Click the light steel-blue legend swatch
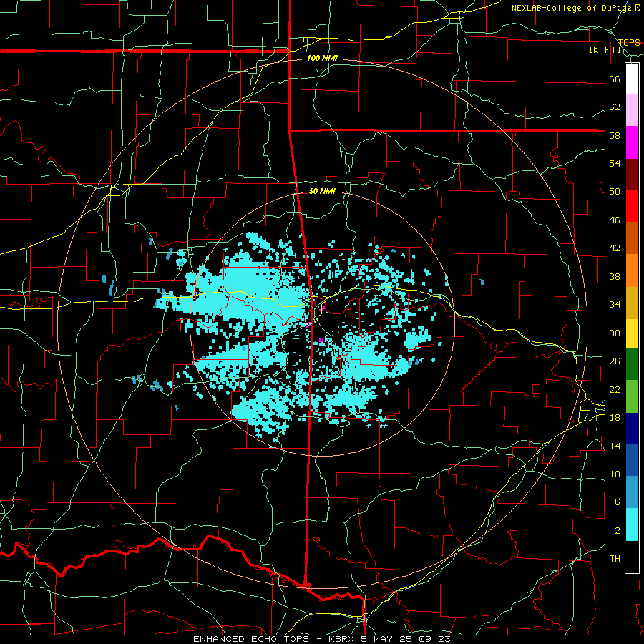The height and width of the screenshot is (644, 644). pos(632,492)
